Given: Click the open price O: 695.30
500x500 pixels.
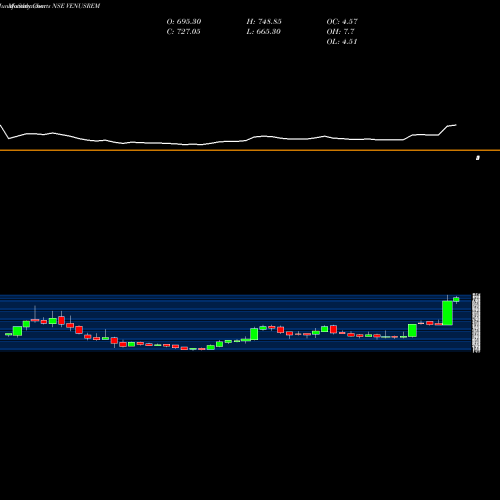Looking at the screenshot, I should (x=184, y=22).
